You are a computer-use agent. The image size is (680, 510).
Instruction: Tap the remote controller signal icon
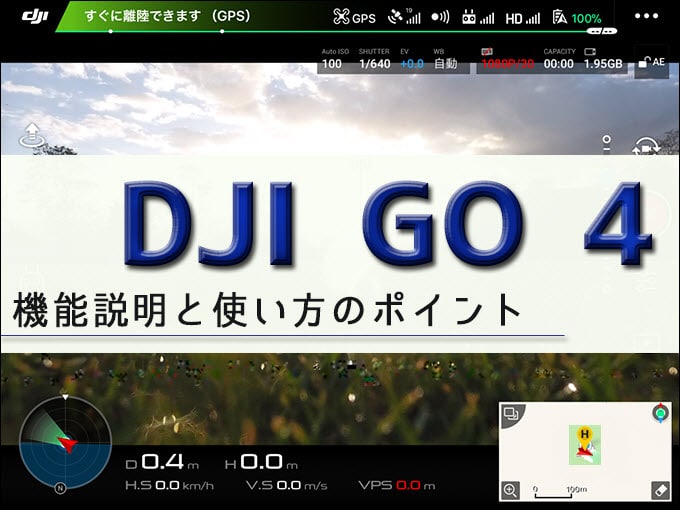478,17
